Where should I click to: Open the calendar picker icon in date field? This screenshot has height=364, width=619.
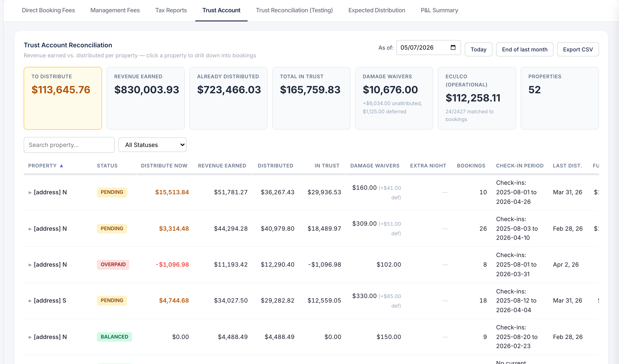point(453,47)
